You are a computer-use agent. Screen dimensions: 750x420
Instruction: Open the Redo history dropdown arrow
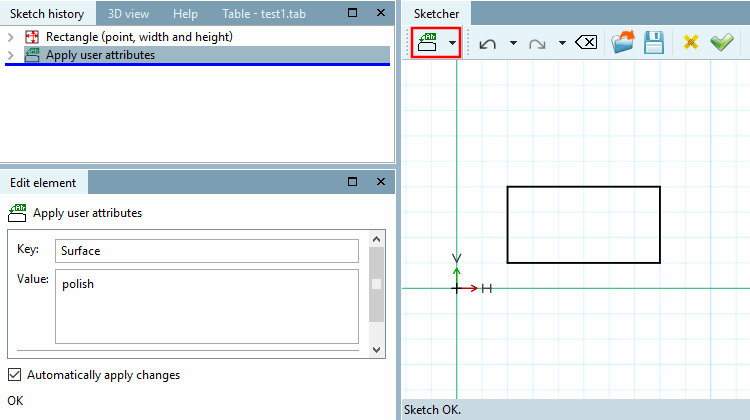(562, 43)
